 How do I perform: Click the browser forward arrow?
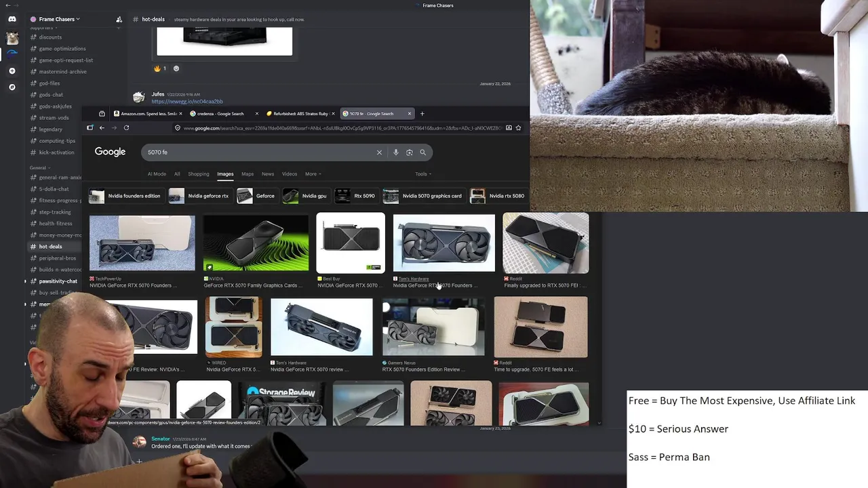click(x=114, y=127)
